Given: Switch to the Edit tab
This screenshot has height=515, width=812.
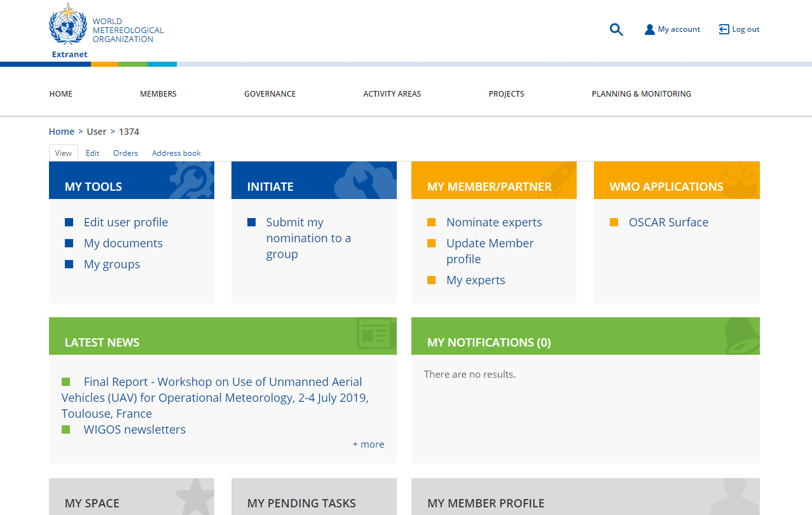Looking at the screenshot, I should pyautogui.click(x=92, y=153).
